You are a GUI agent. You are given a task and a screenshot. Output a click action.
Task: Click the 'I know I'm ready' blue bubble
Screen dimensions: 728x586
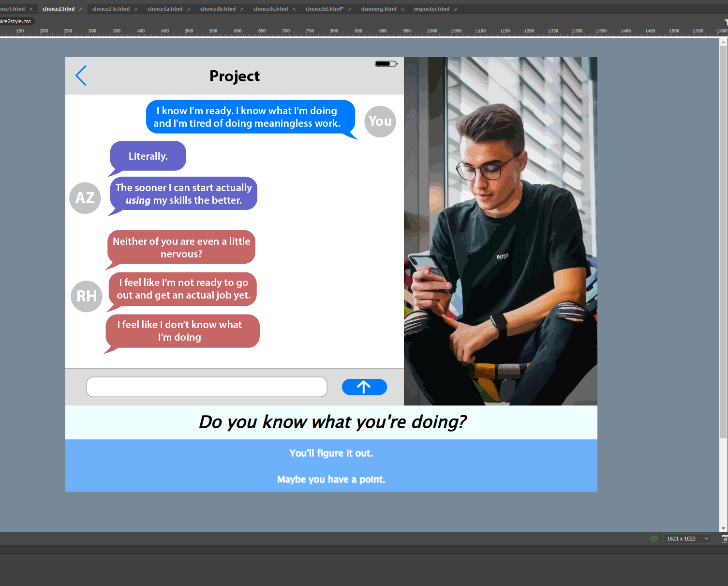click(251, 118)
